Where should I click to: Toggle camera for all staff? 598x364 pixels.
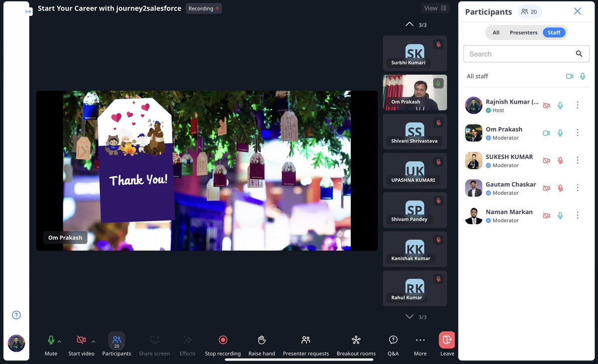[570, 76]
